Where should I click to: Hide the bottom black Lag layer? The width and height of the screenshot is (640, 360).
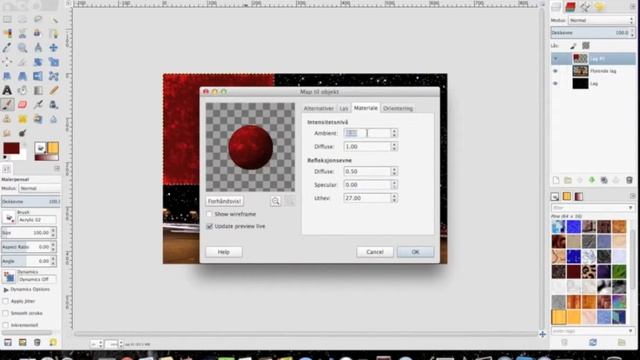coord(555,84)
